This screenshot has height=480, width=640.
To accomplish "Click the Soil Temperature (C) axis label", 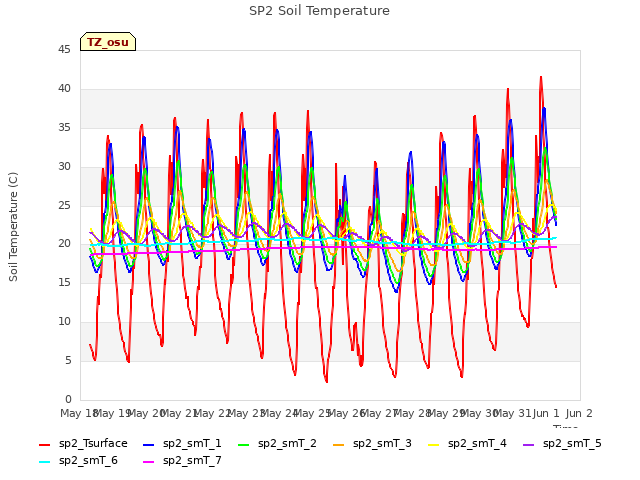I will 13,227.
